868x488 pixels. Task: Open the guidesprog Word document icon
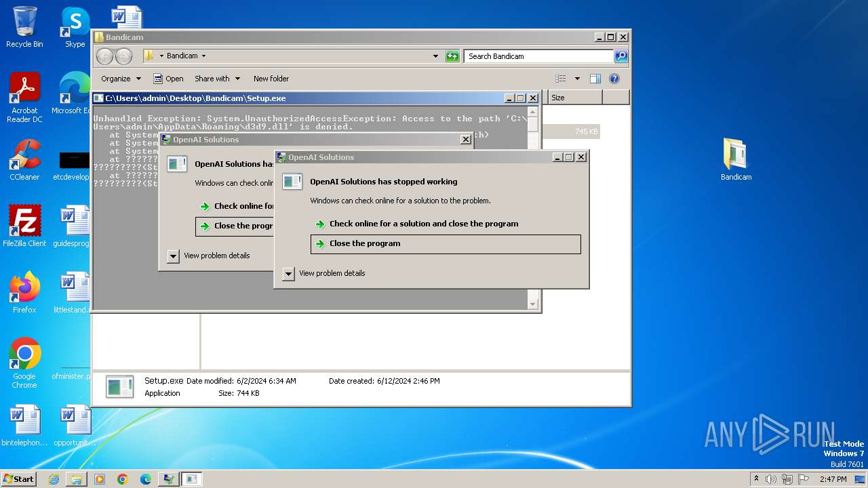click(73, 226)
